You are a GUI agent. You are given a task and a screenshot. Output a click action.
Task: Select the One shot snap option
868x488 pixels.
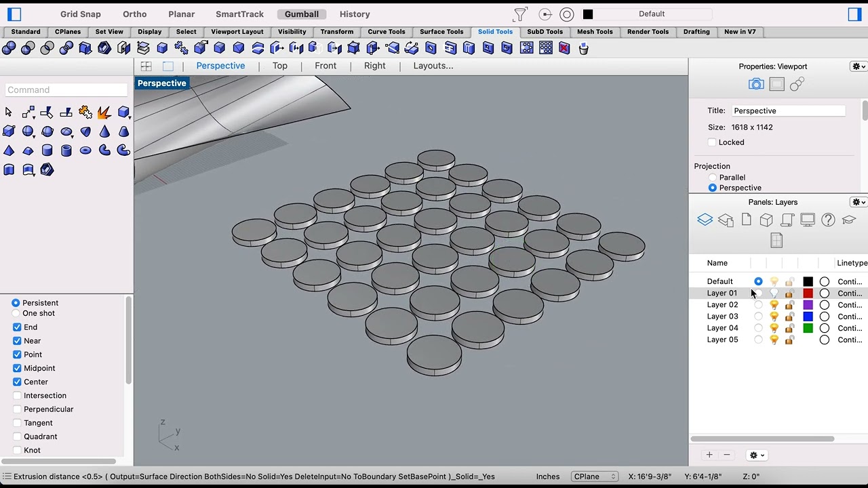pos(16,313)
